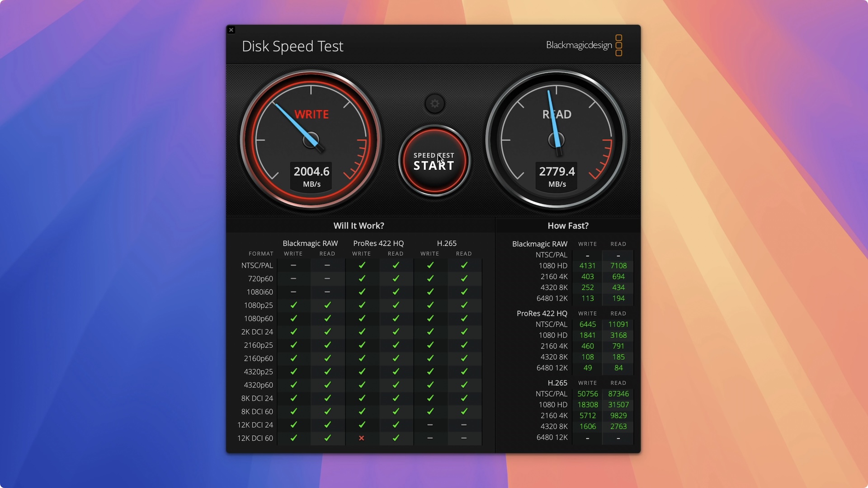
Task: Click the Speed Test Start button
Action: coord(434,161)
